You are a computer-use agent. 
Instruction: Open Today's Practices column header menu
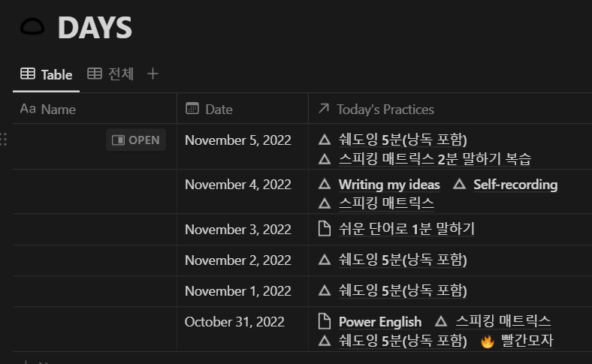(x=450, y=109)
